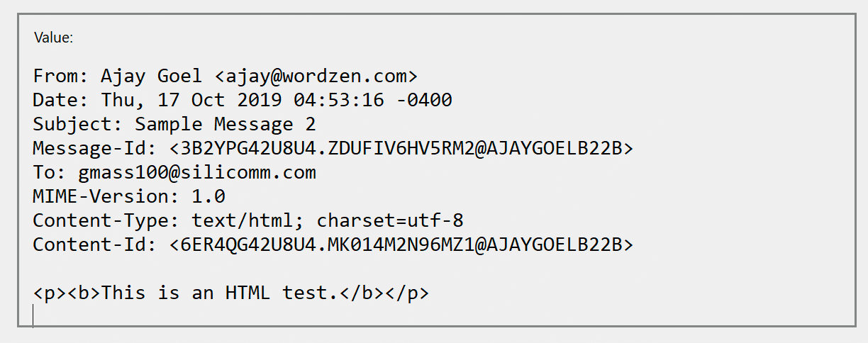Click the "Value:" label

click(53, 38)
